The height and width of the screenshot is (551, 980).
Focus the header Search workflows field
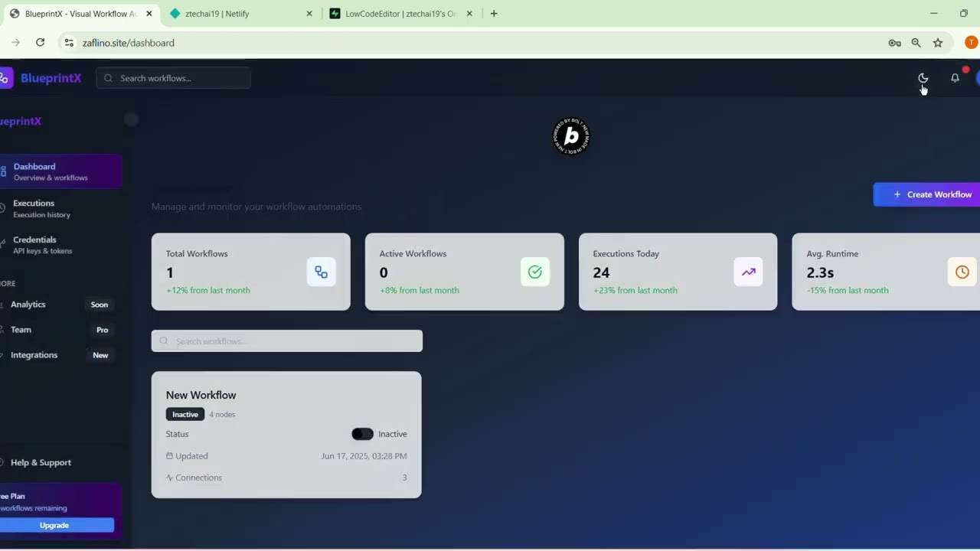173,78
